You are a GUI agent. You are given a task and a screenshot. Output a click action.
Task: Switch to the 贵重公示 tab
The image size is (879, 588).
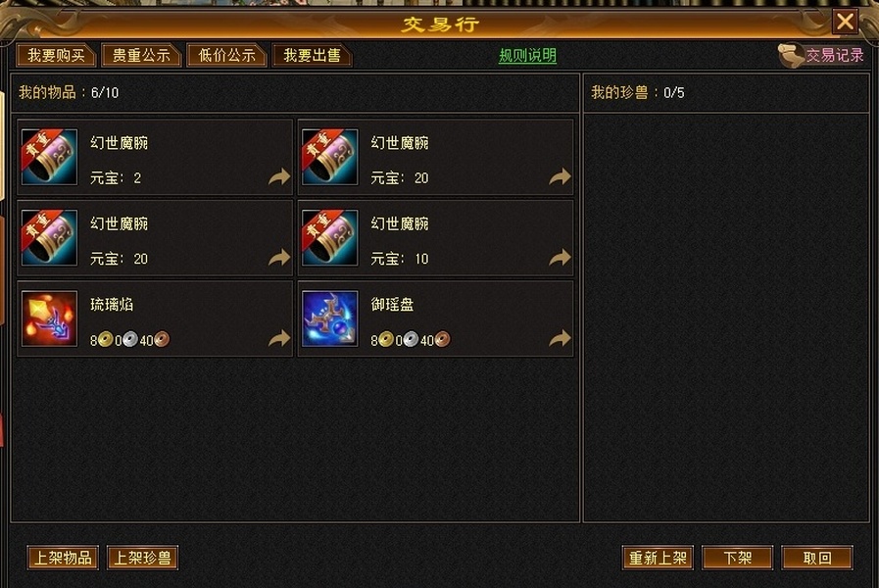point(141,56)
